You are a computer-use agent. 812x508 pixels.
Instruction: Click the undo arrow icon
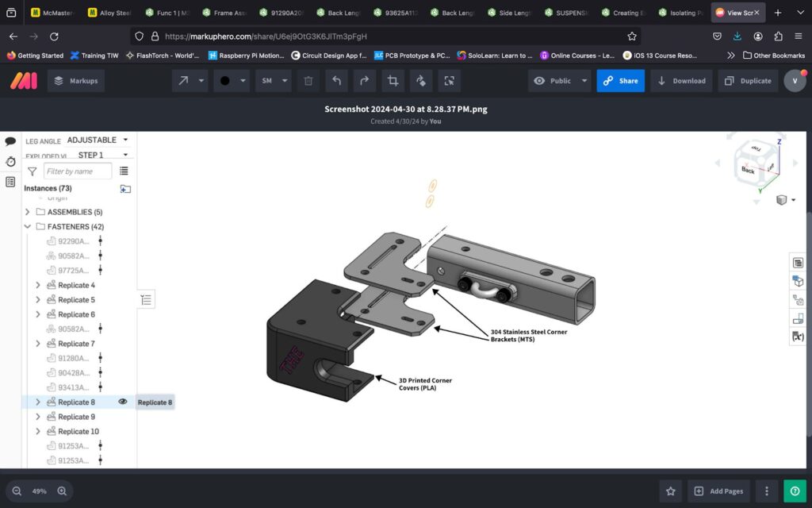(x=336, y=81)
